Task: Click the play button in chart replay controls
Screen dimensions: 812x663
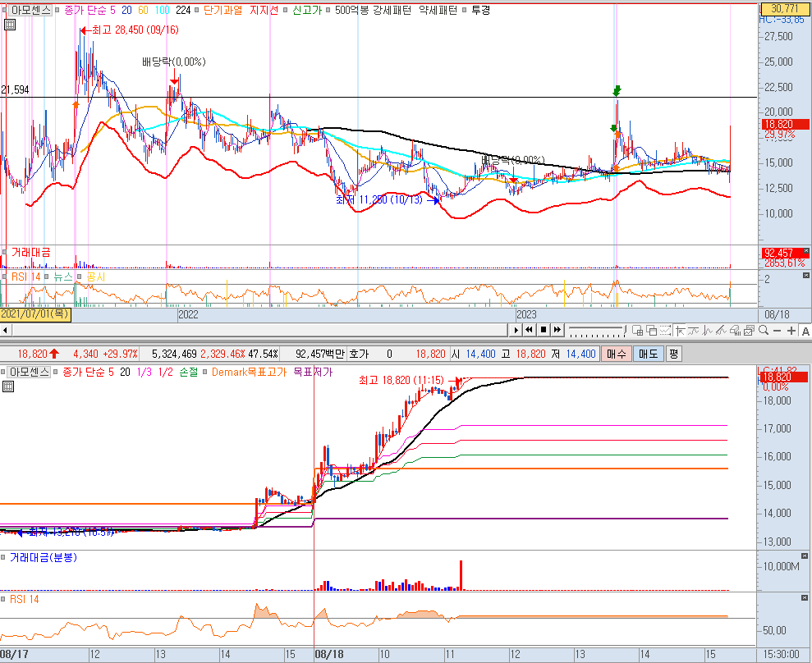Action: pyautogui.click(x=516, y=330)
